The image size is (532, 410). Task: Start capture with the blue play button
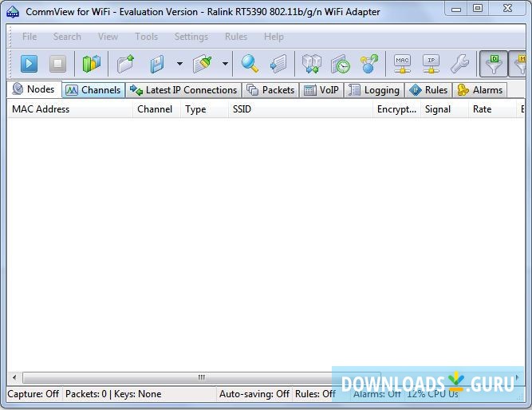coord(29,64)
